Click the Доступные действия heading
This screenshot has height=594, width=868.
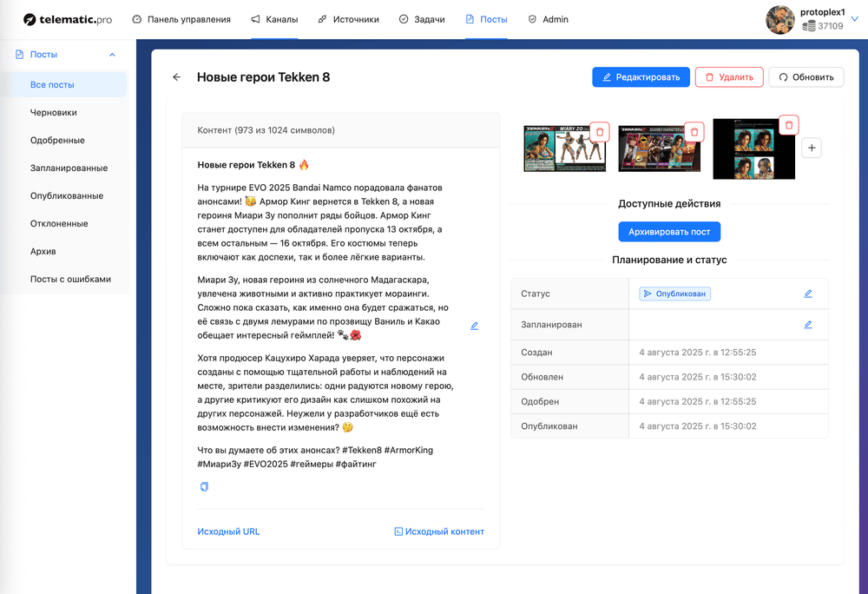click(669, 204)
